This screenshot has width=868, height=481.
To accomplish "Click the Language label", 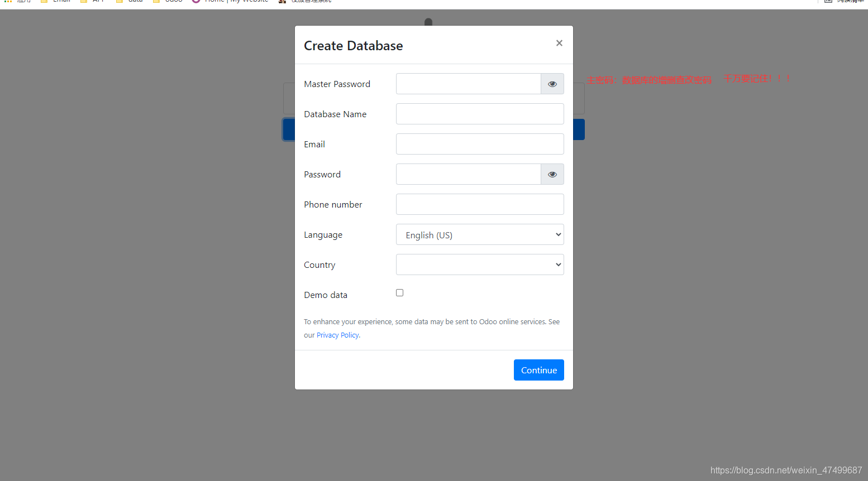I will pos(323,235).
